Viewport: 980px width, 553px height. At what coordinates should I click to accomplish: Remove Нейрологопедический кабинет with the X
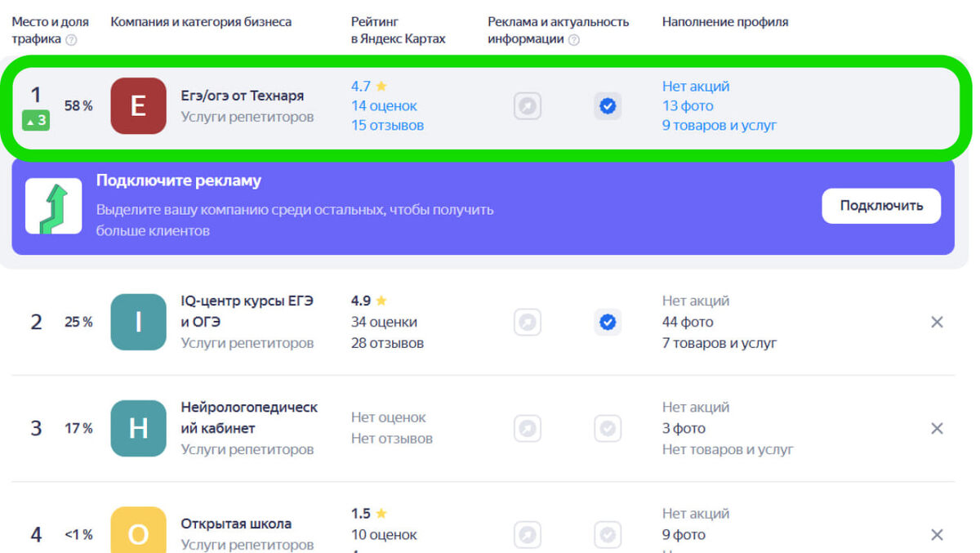click(938, 428)
